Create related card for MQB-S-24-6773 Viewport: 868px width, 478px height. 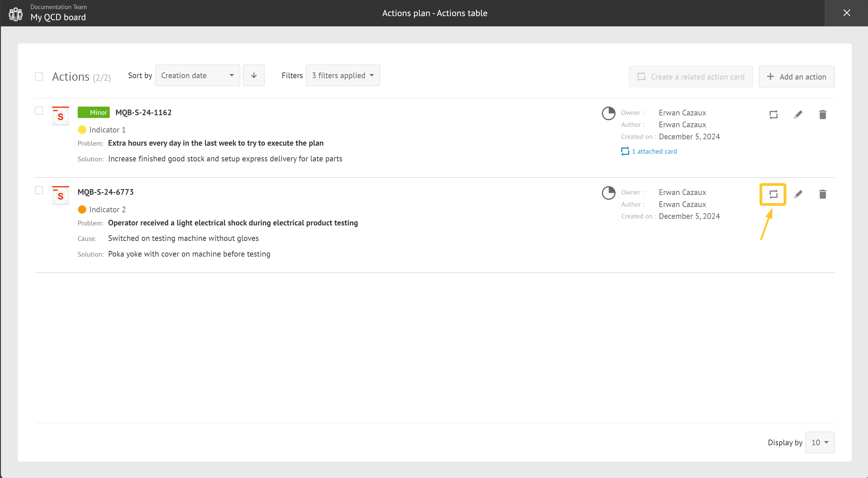tap(773, 194)
